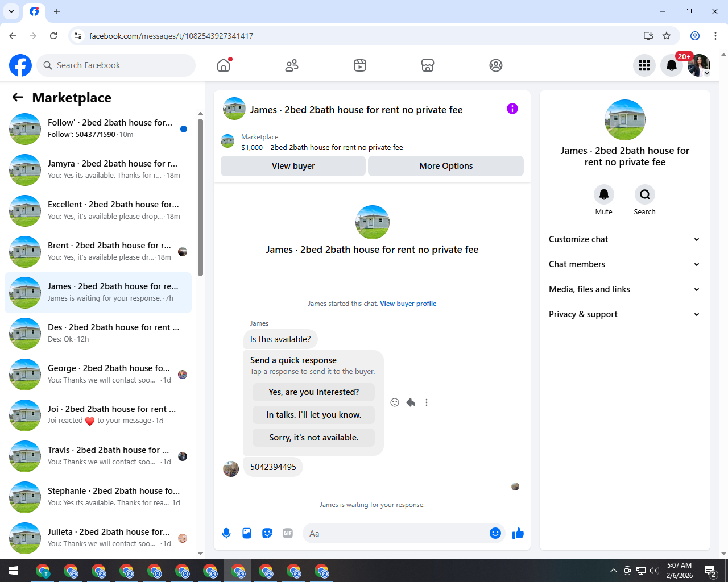Expand the Chat members section

coord(624,264)
